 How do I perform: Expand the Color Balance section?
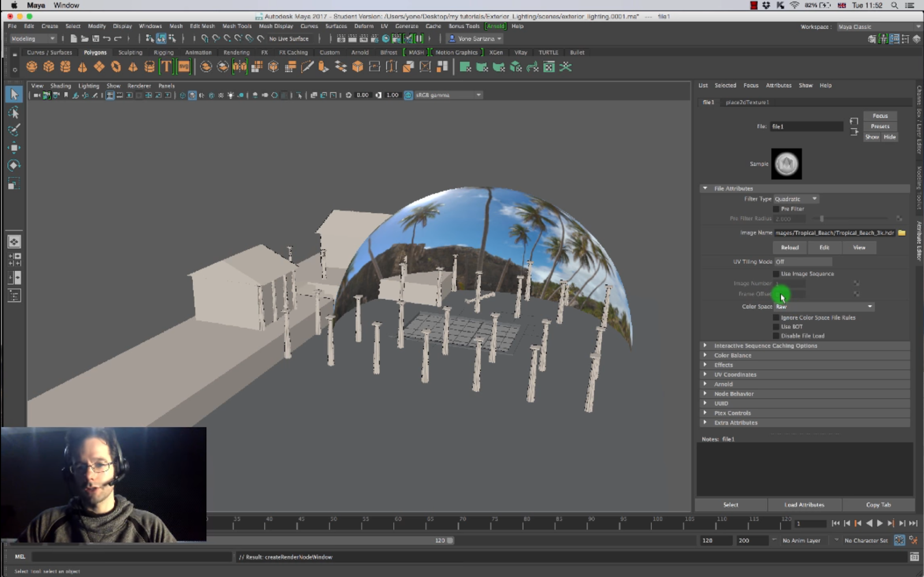pyautogui.click(x=705, y=355)
